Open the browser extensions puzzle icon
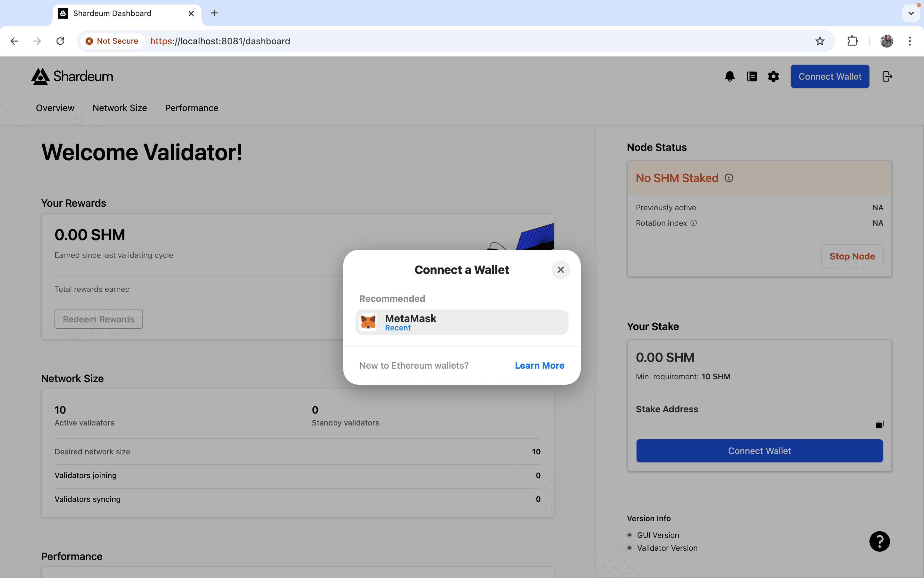924x578 pixels. pyautogui.click(x=852, y=41)
